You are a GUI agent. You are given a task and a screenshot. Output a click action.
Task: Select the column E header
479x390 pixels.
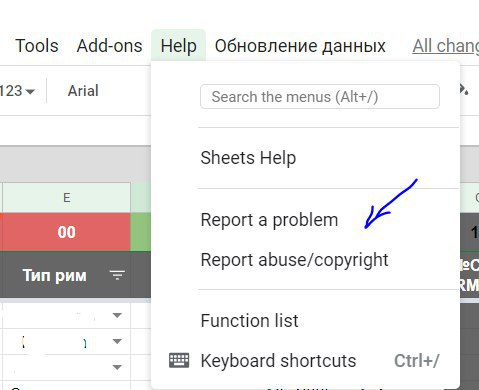67,198
